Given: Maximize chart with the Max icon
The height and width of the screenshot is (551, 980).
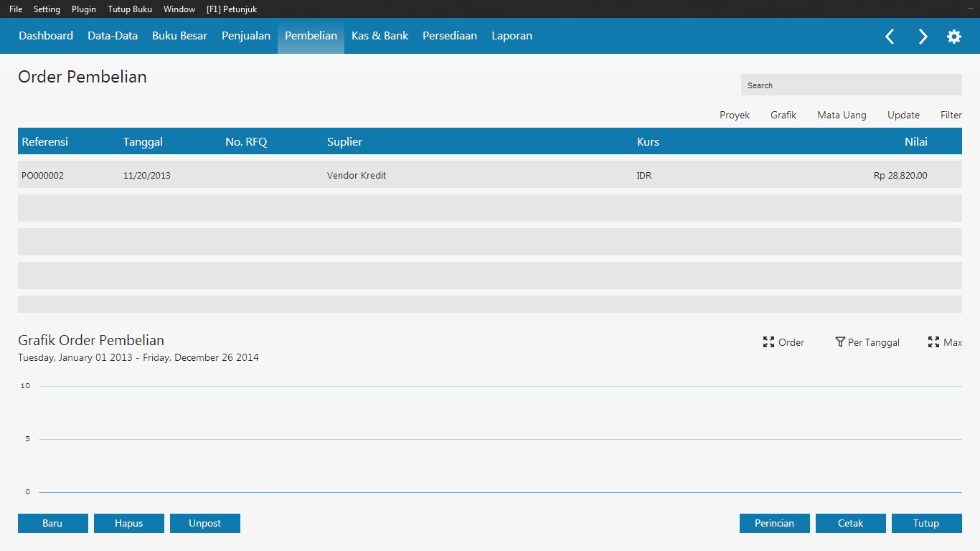Looking at the screenshot, I should pyautogui.click(x=933, y=342).
